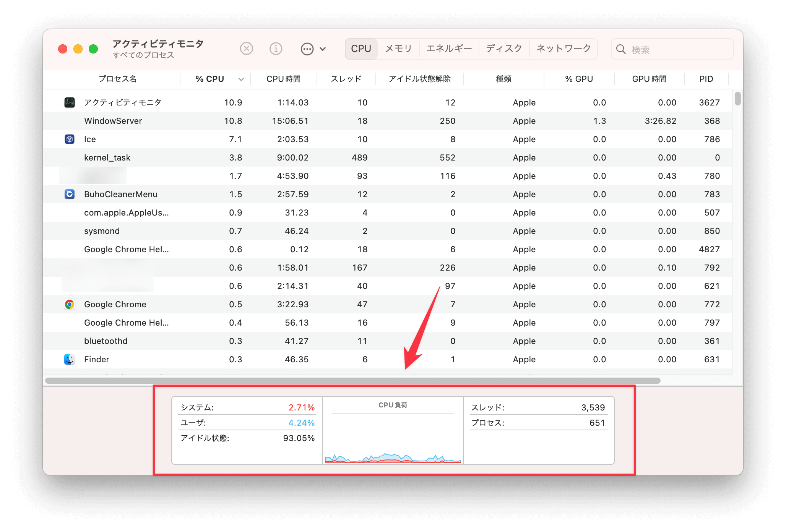The height and width of the screenshot is (532, 786).
Task: Sort by プロセス名 column header
Action: click(118, 79)
